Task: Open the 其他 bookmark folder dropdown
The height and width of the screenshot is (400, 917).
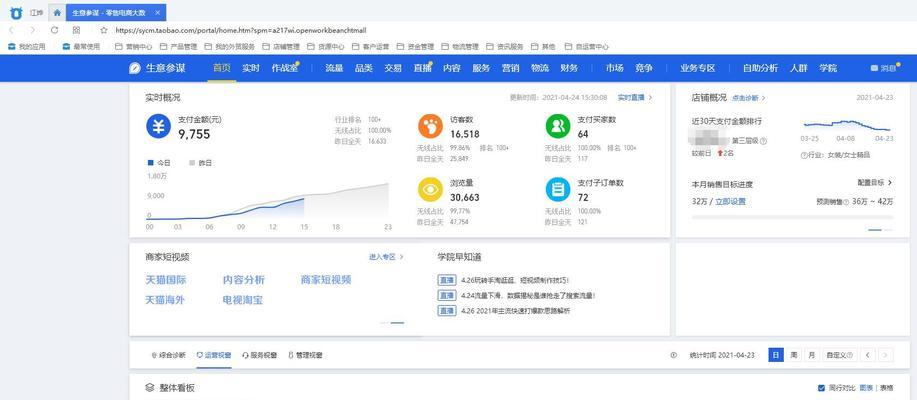Action: 543,46
